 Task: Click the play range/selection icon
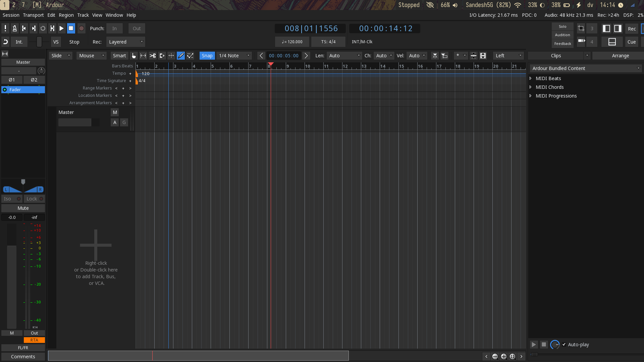pos(52,28)
